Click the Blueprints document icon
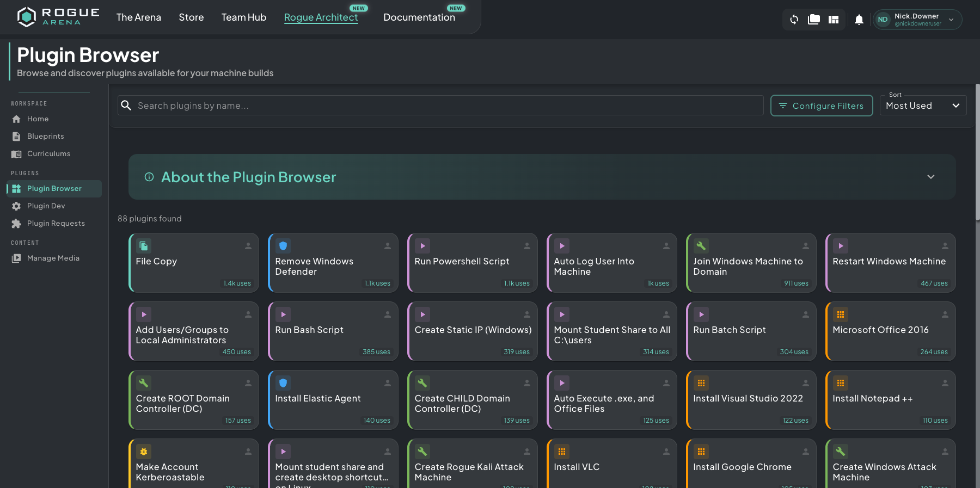The width and height of the screenshot is (980, 488). [16, 137]
